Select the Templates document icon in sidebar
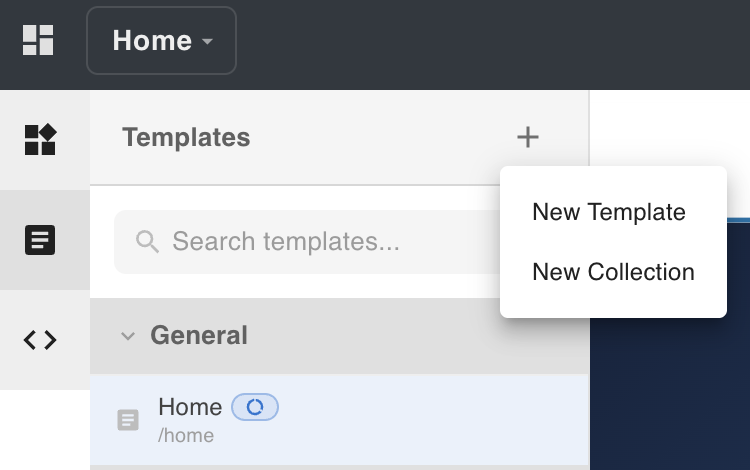 point(40,240)
